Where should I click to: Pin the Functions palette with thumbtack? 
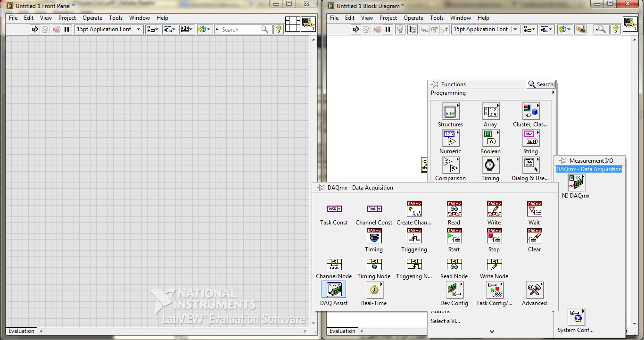click(x=435, y=84)
